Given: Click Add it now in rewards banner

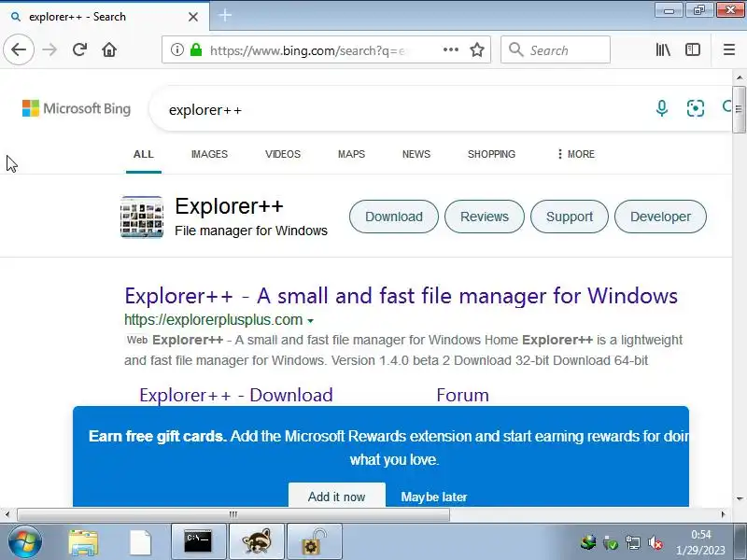Looking at the screenshot, I should click(337, 496).
